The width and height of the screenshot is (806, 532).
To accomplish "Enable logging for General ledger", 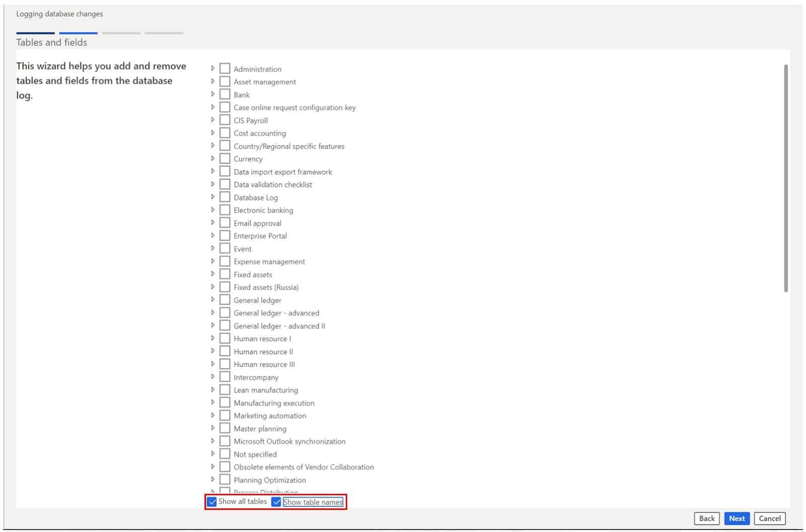I will tap(225, 299).
